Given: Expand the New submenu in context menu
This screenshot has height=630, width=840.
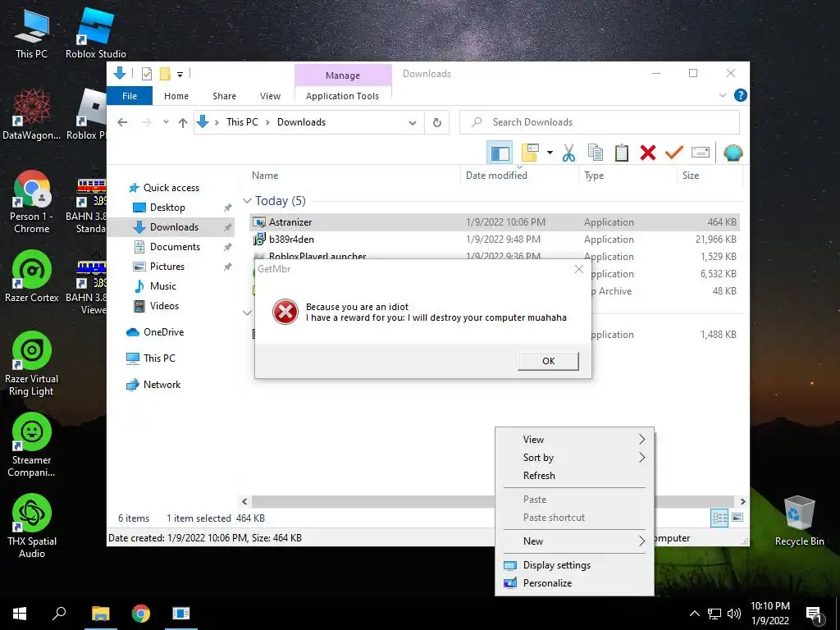Looking at the screenshot, I should [x=574, y=541].
